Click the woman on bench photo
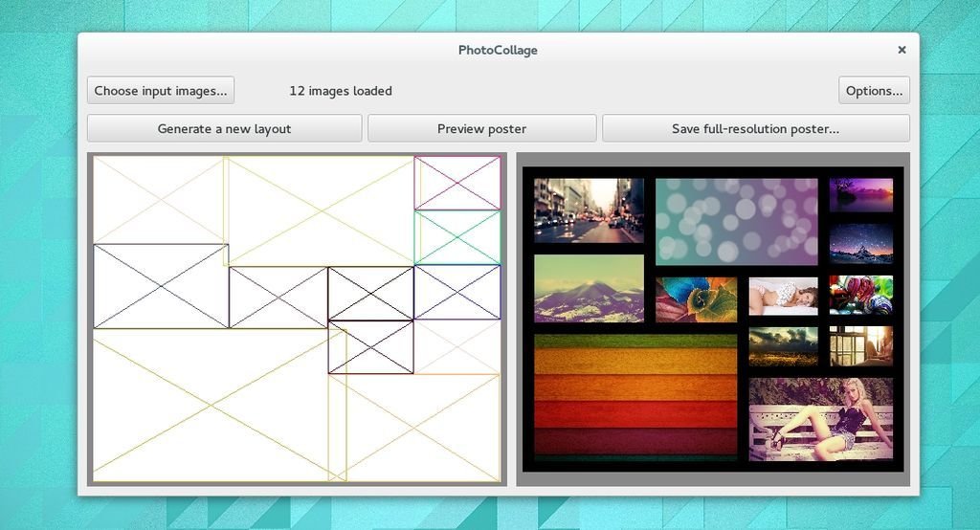Image resolution: width=980 pixels, height=530 pixels. pyautogui.click(x=820, y=419)
